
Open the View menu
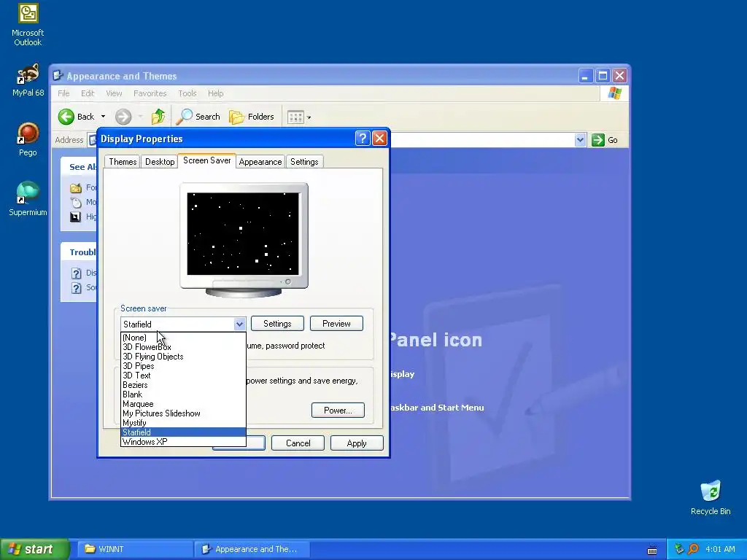coord(114,93)
